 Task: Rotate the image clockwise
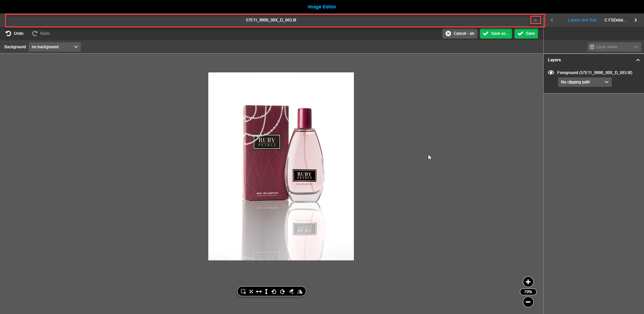pos(283,292)
